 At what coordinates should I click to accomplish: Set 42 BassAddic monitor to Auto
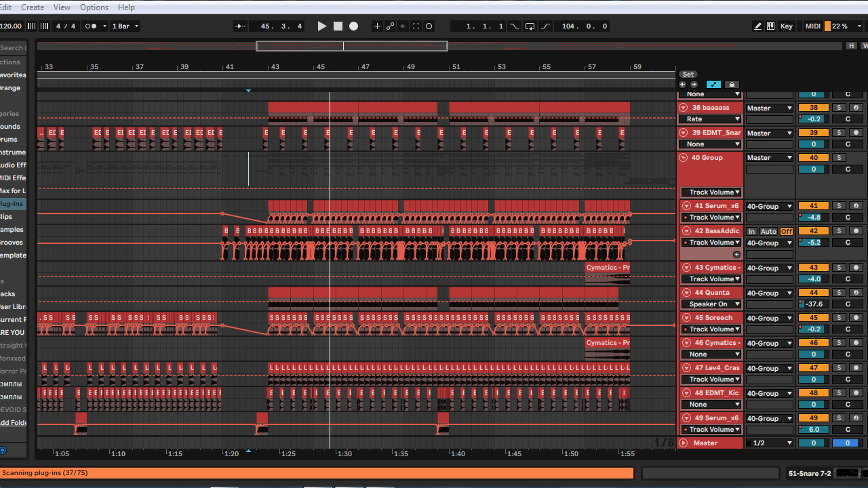pyautogui.click(x=768, y=231)
